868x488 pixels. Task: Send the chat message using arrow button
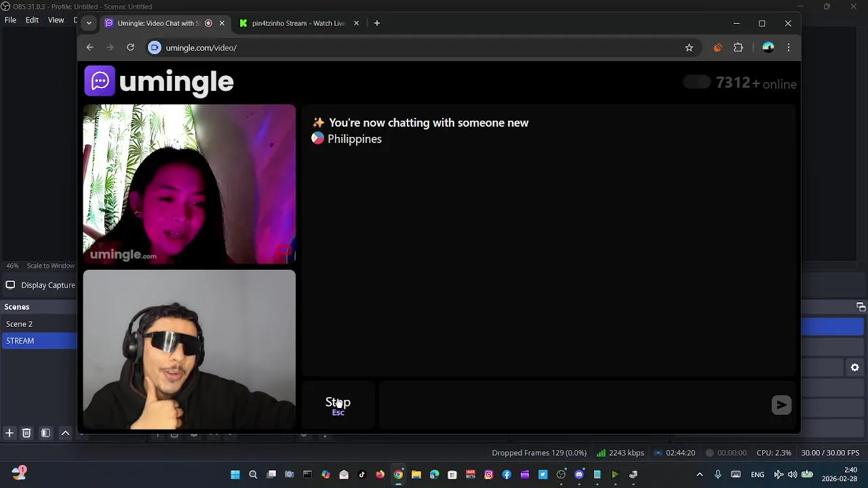[781, 405]
